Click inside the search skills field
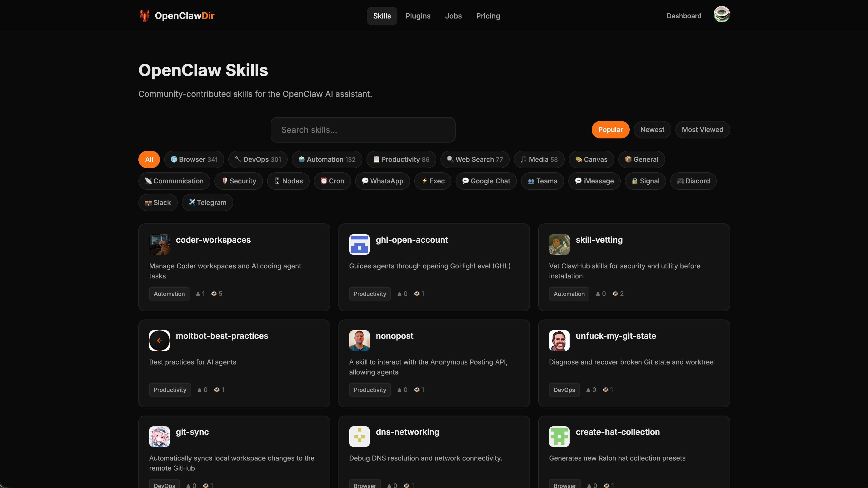This screenshot has width=868, height=488. (x=363, y=130)
